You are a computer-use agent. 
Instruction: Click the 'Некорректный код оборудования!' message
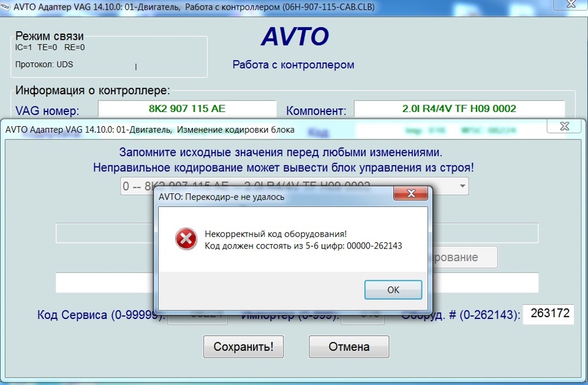pyautogui.click(x=276, y=234)
